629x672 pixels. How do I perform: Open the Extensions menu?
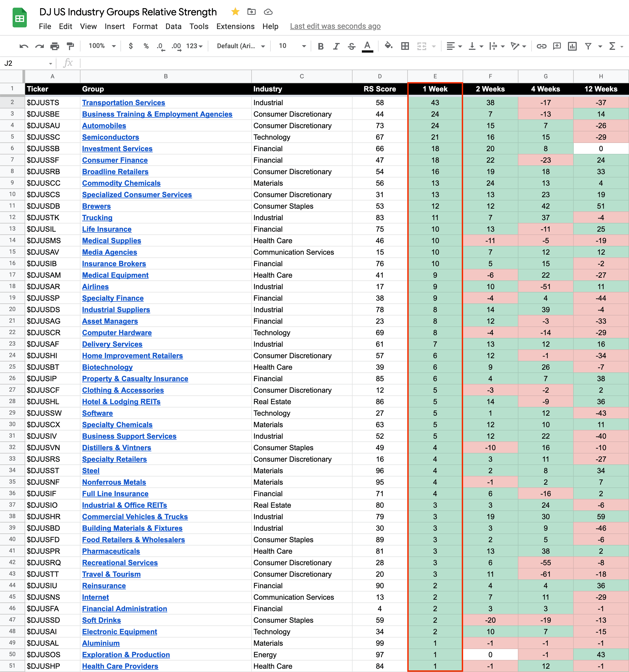pos(235,26)
